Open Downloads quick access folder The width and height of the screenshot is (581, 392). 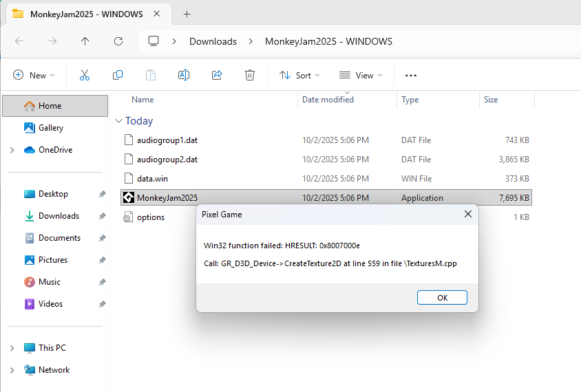click(x=59, y=216)
